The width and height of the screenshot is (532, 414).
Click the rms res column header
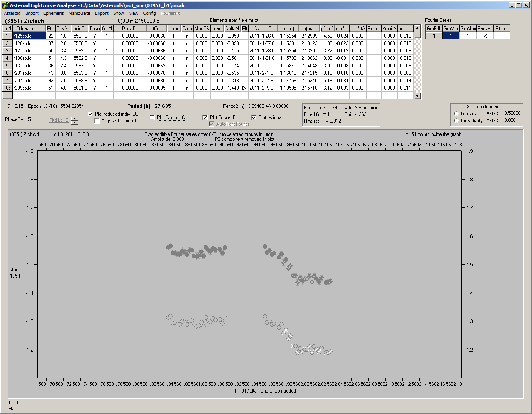[405, 29]
